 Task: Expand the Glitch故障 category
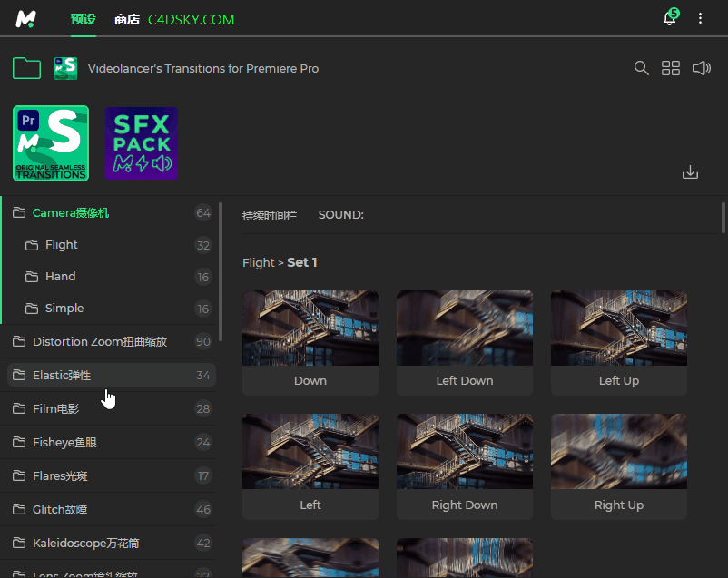(112, 509)
